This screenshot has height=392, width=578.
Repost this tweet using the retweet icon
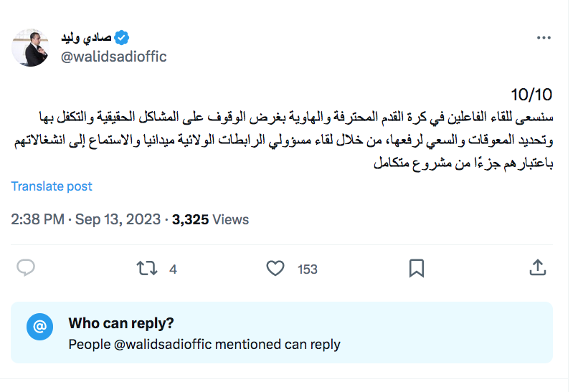(146, 269)
